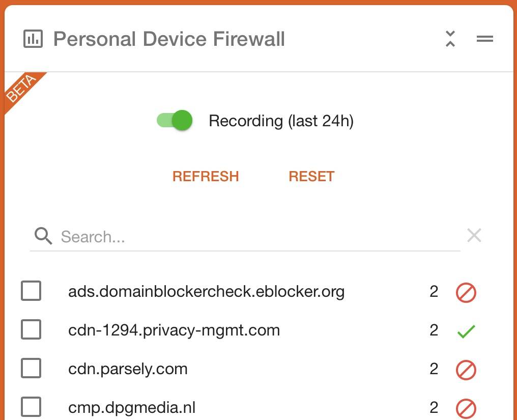Click the blocked icon for cdn.parsely.com
This screenshot has height=420, width=517.
(x=466, y=370)
